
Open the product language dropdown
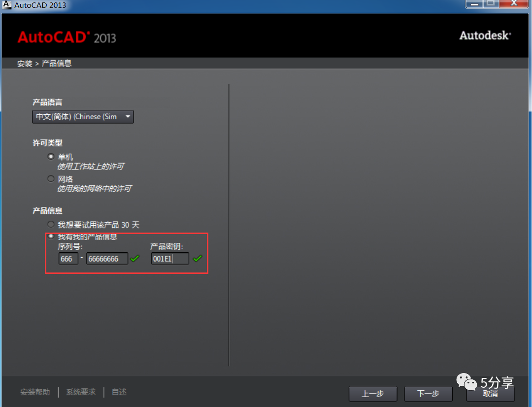tap(83, 117)
